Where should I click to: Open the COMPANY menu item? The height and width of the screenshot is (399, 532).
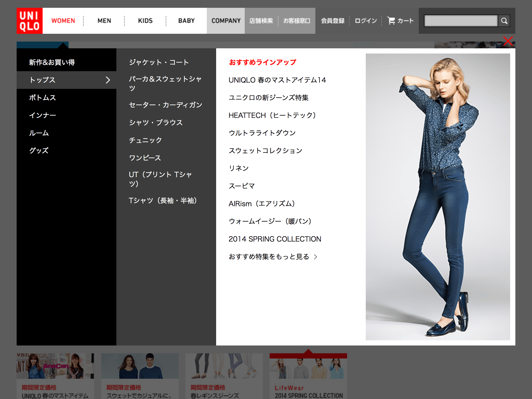point(226,21)
